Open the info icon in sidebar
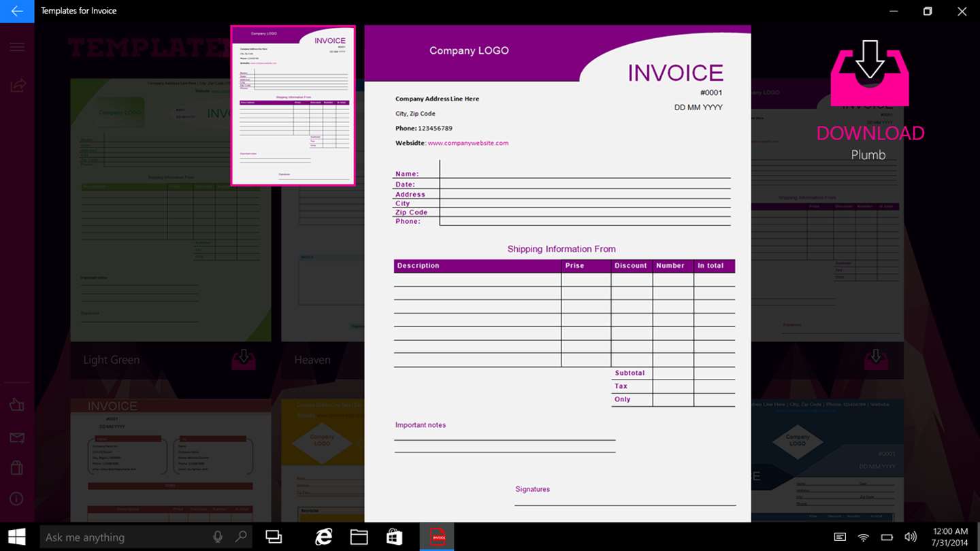The height and width of the screenshot is (551, 980). (x=17, y=499)
